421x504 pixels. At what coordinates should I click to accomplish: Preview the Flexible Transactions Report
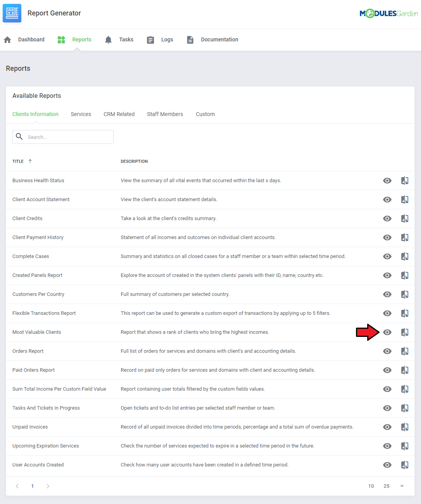(x=387, y=313)
